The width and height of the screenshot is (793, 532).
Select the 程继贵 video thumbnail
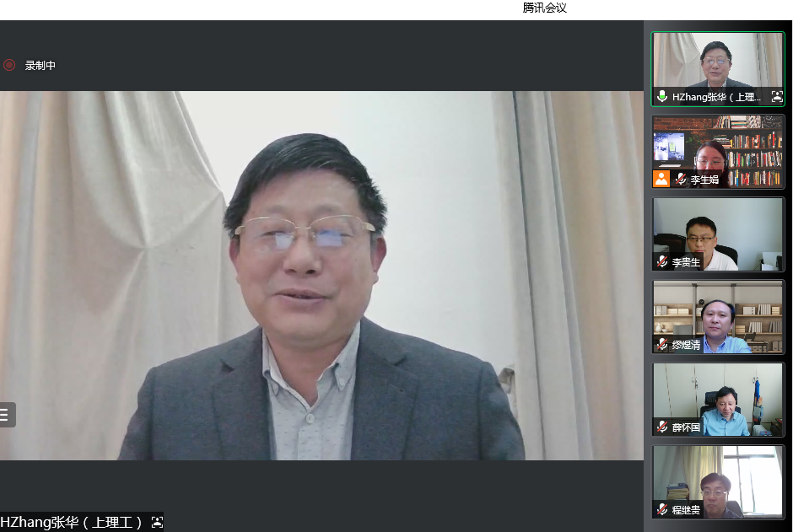[718, 477]
